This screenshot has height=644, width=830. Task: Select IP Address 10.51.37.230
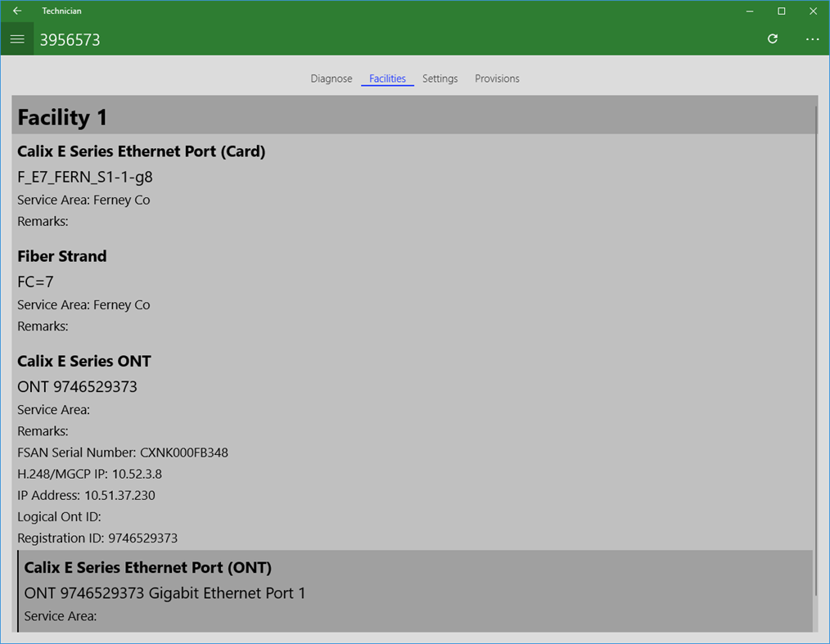[x=86, y=495]
